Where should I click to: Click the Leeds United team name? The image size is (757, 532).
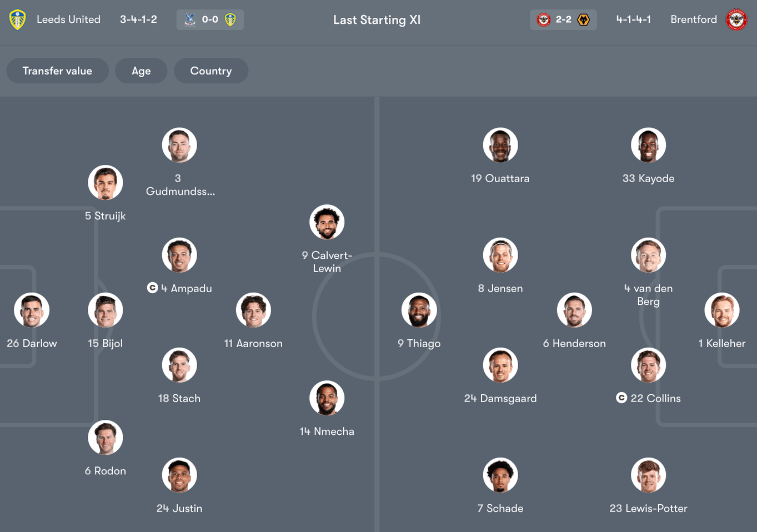(x=68, y=19)
